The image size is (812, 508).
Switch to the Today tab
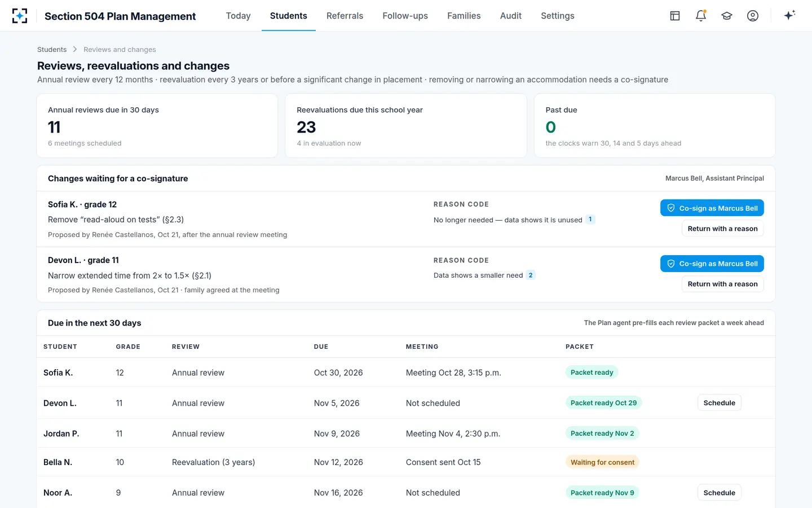[x=238, y=16]
